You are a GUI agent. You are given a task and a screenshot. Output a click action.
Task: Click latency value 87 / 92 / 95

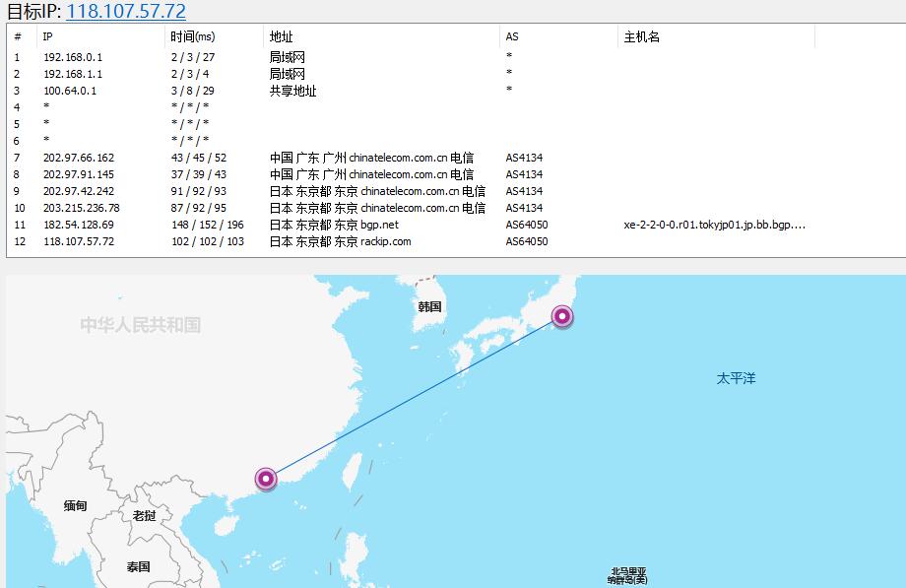point(199,208)
